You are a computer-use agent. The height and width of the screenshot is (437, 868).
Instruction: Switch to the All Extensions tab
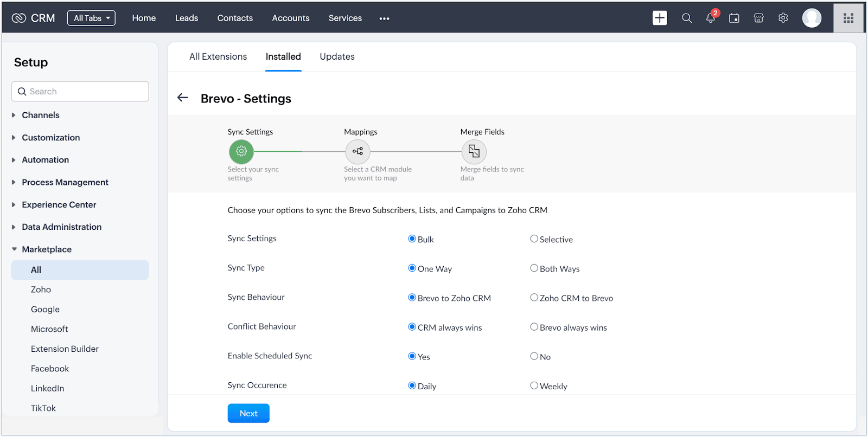point(218,56)
